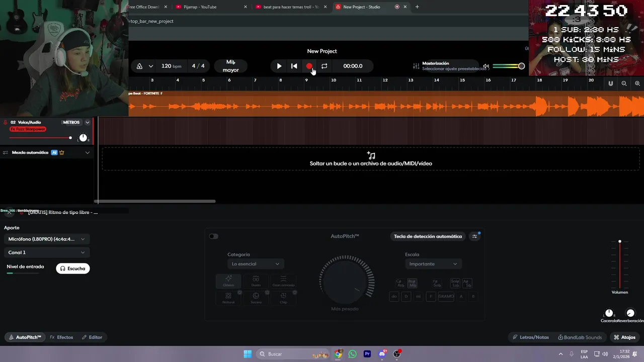This screenshot has height=362, width=644.
Task: Toggle the A key note
Action: point(461,297)
